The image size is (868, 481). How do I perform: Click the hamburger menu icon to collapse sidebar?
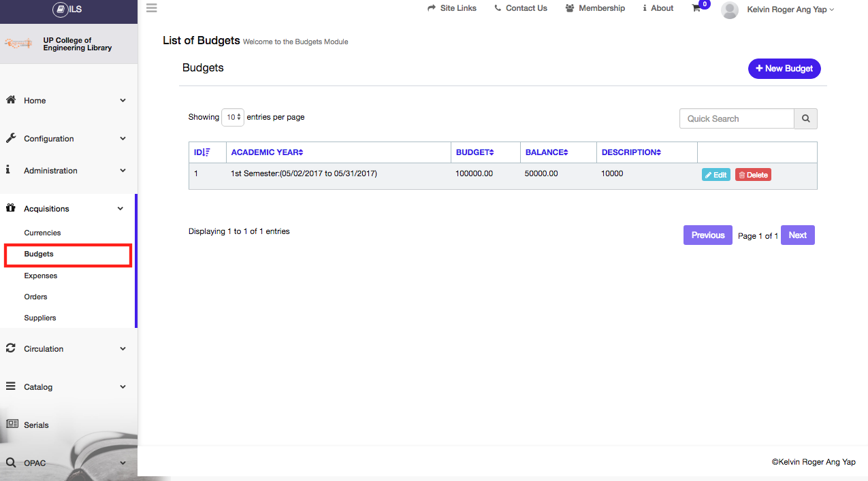pos(151,8)
